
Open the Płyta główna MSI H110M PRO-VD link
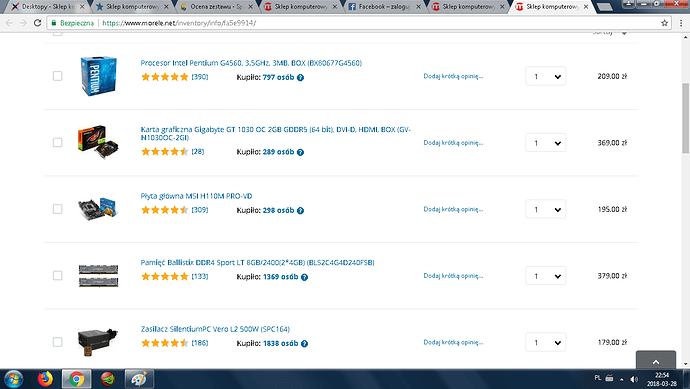(x=196, y=196)
